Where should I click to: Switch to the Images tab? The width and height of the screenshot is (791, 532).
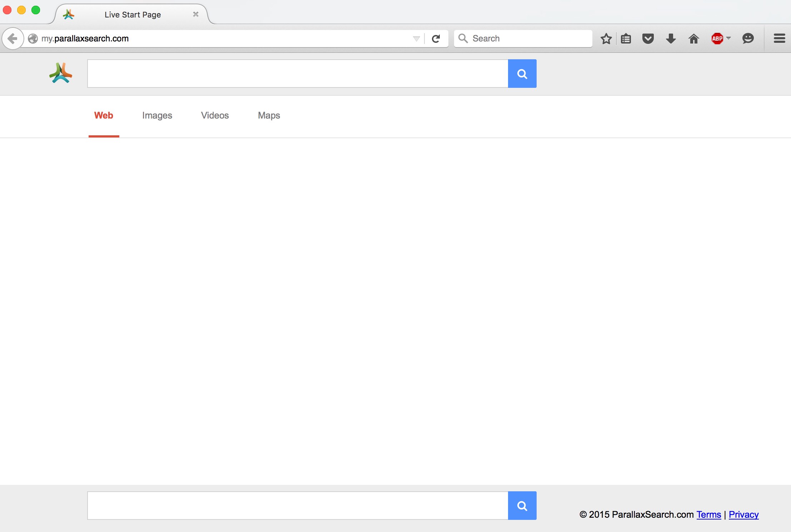coord(157,115)
